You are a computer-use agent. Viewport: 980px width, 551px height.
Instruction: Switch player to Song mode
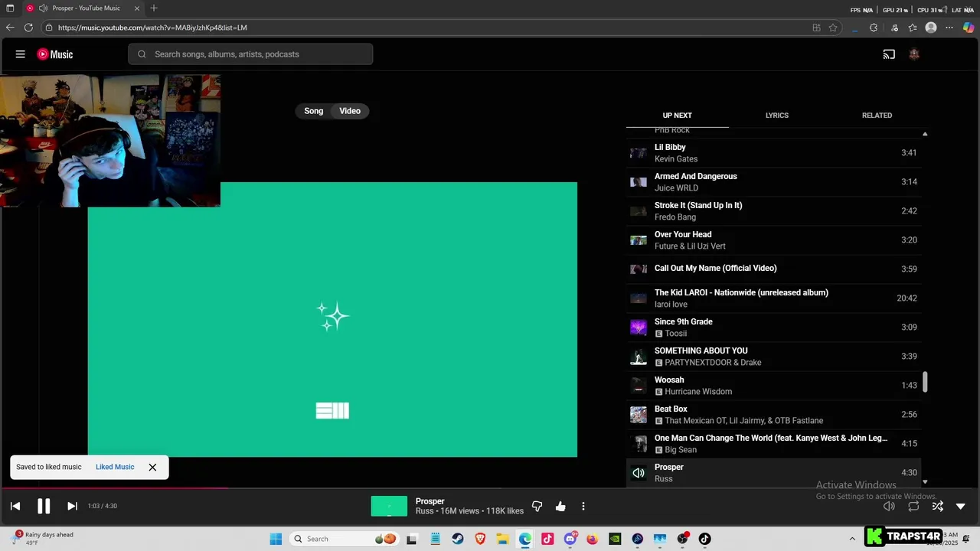click(314, 111)
